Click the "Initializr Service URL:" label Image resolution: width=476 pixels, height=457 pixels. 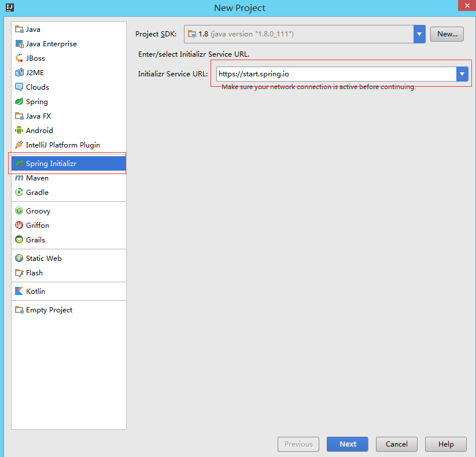click(173, 74)
